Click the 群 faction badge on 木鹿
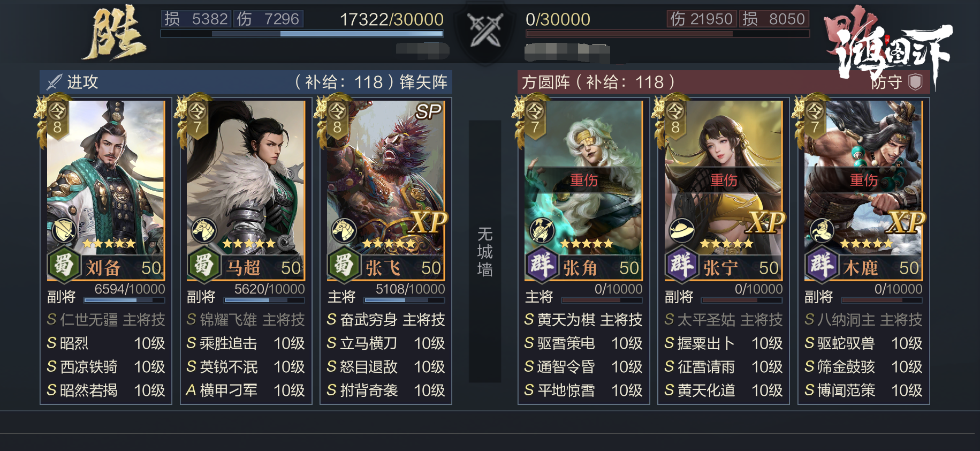 click(821, 265)
